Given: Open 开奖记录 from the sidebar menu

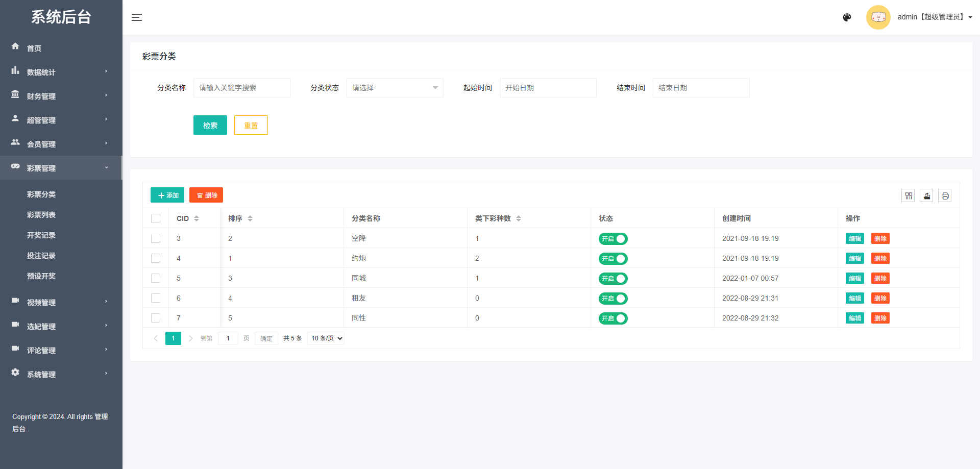Looking at the screenshot, I should click(41, 235).
